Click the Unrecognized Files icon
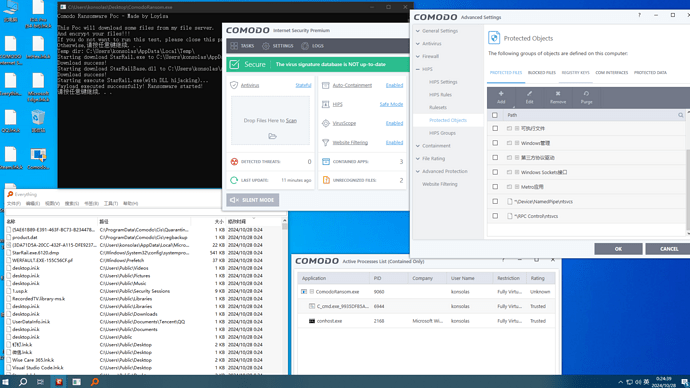Image resolution: width=690 pixels, height=388 pixels. (x=326, y=180)
